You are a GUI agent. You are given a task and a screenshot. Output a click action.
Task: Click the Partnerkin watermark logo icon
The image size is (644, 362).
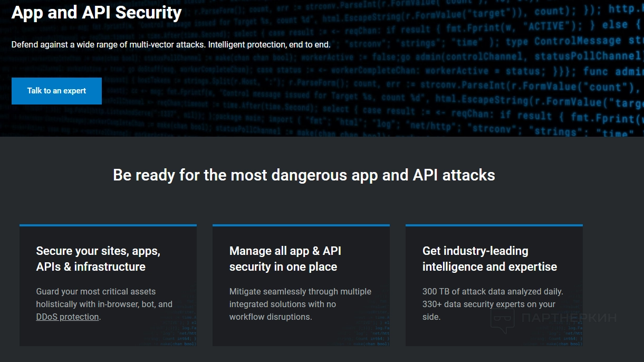pos(502,319)
